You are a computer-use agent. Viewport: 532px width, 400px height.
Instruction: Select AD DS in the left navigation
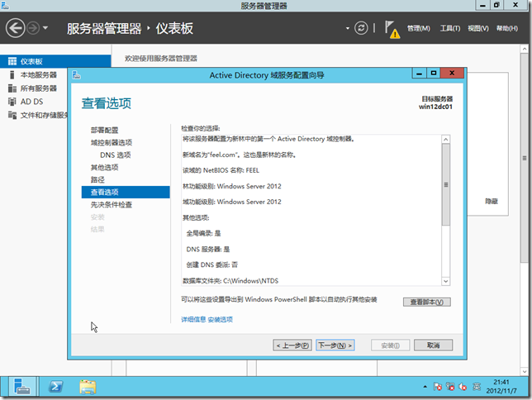[31, 102]
